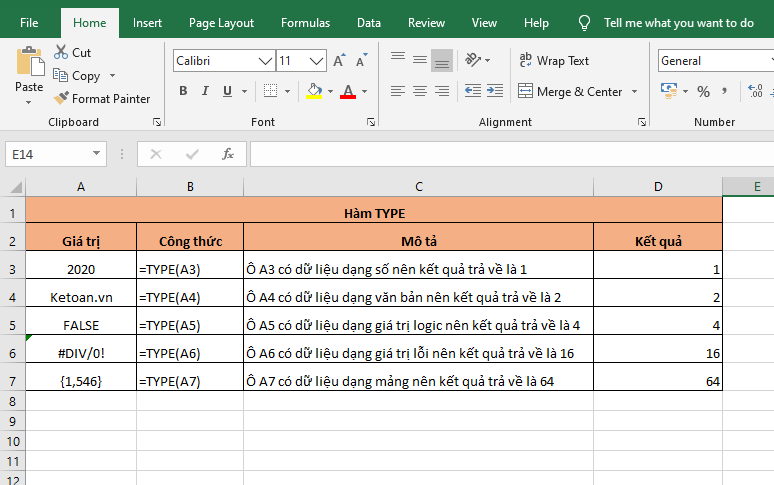This screenshot has height=485, width=774.
Task: Expand the General number format dropdown
Action: coord(768,61)
